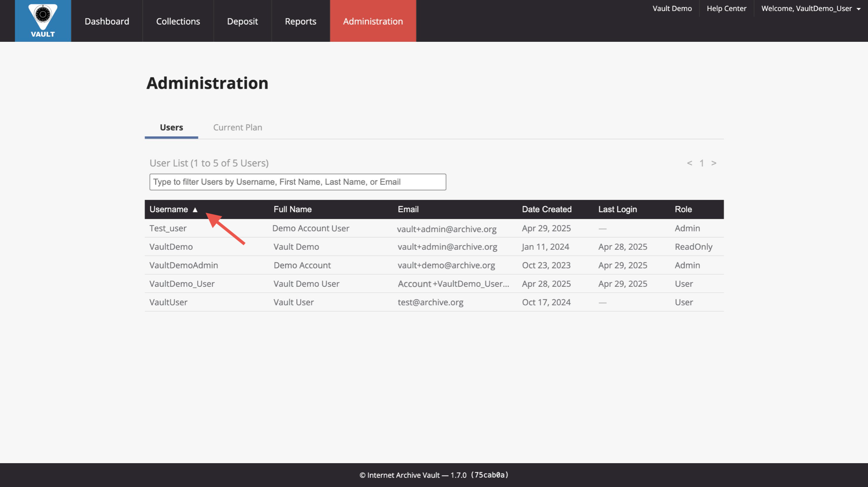The height and width of the screenshot is (487, 868).
Task: Open the VaultDemoAdmin user row
Action: [x=434, y=265]
